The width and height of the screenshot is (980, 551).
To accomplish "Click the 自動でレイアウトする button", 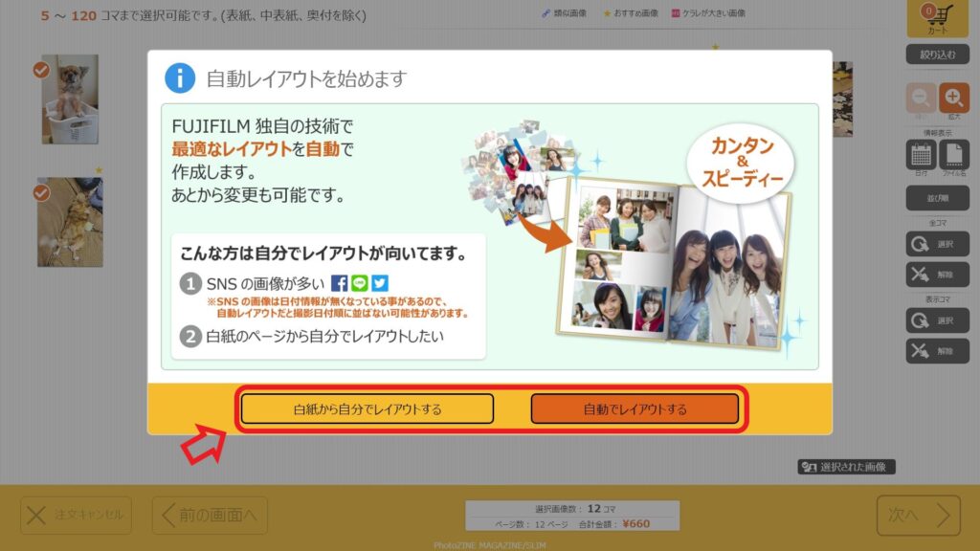I will (x=635, y=409).
